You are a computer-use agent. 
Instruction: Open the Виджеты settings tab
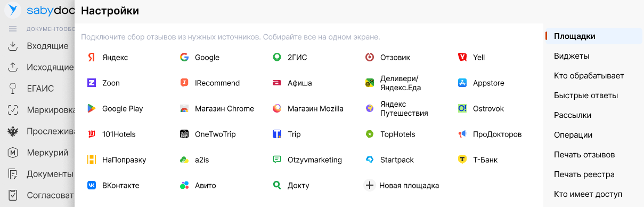click(571, 56)
